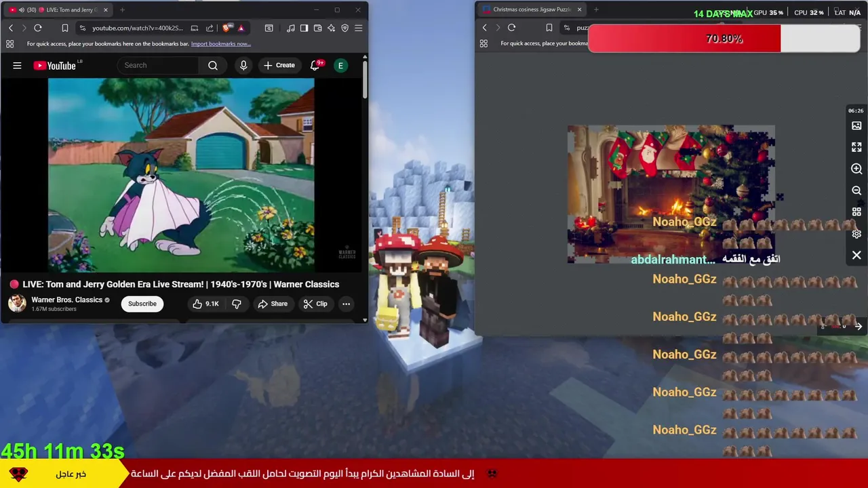This screenshot has width=868, height=488.
Task: Click the Warner Bros. Classics channel name
Action: [67, 300]
